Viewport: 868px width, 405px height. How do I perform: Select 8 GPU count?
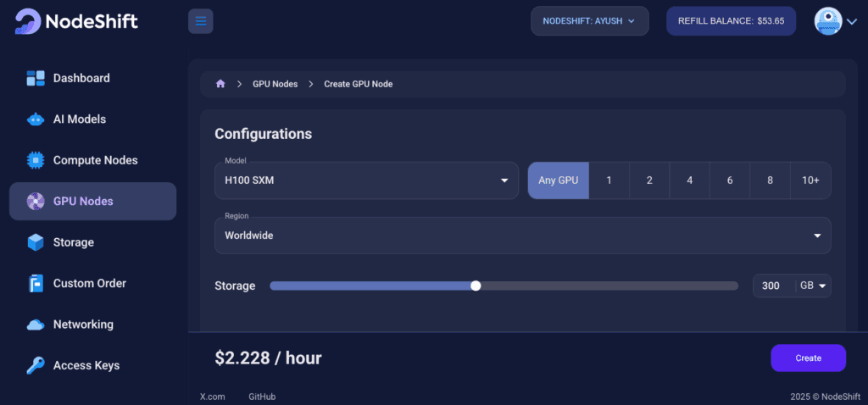(x=770, y=180)
